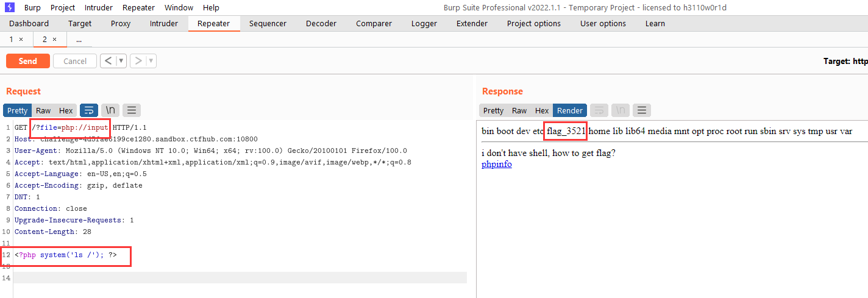Open the Intruder menu

pos(99,7)
